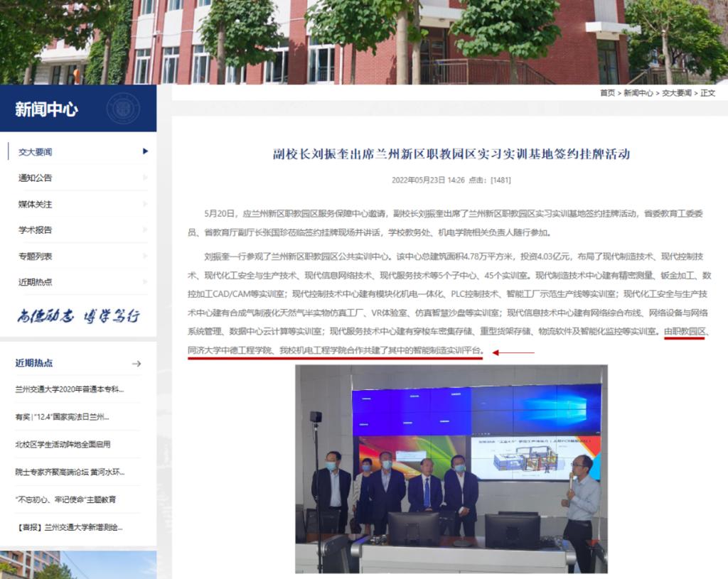Click the university seal emblem beside 新闻中心
Screen dimensions: 728x579
(123, 109)
